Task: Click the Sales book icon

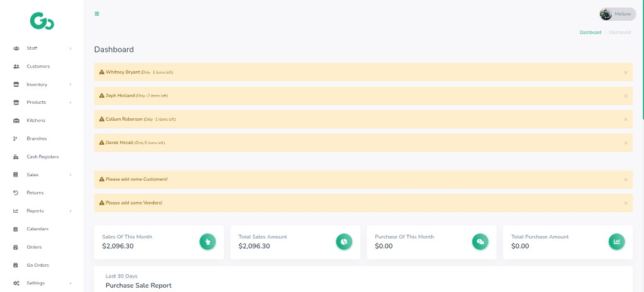Action: click(16, 175)
